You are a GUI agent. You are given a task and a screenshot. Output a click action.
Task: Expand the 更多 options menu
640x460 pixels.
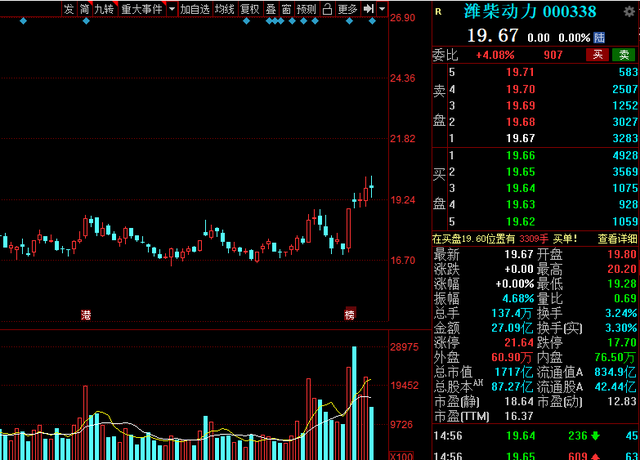coord(347,9)
